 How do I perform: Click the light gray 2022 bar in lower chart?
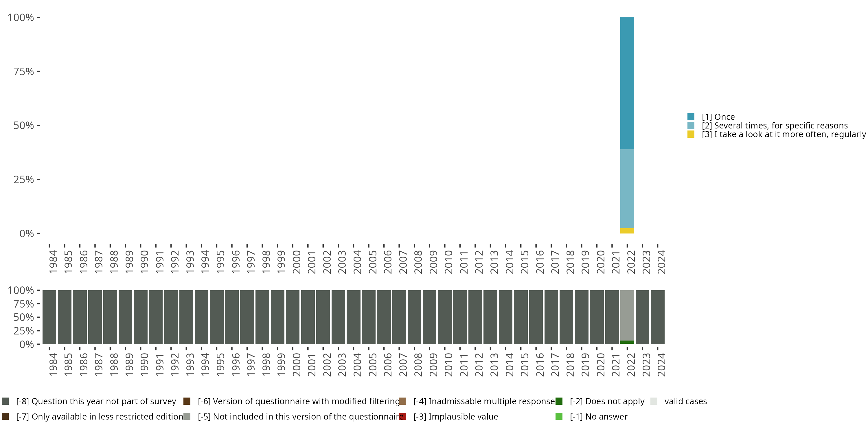[x=627, y=315]
